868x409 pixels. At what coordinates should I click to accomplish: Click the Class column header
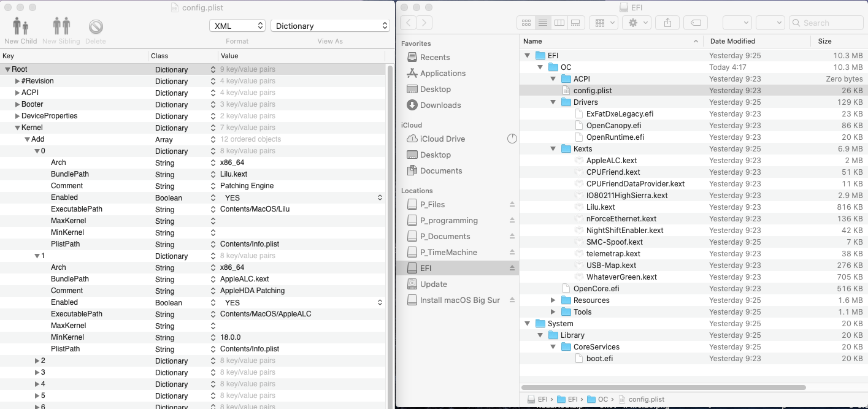[183, 56]
